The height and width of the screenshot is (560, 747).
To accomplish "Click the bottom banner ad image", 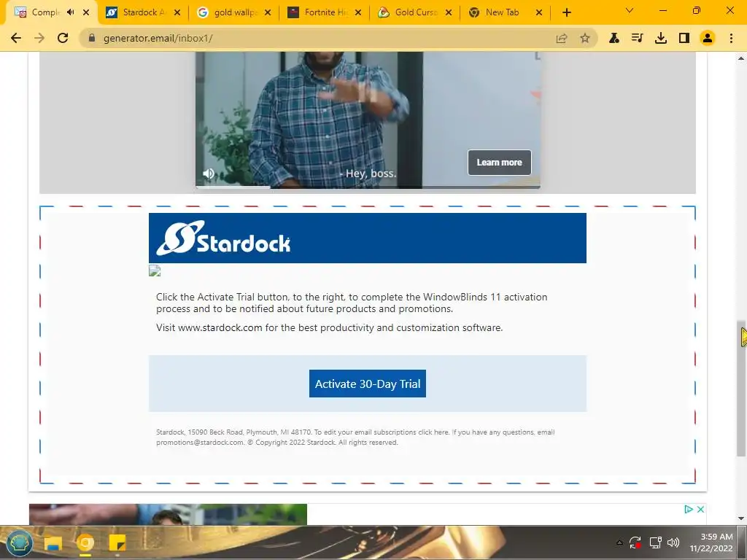I will (x=168, y=514).
